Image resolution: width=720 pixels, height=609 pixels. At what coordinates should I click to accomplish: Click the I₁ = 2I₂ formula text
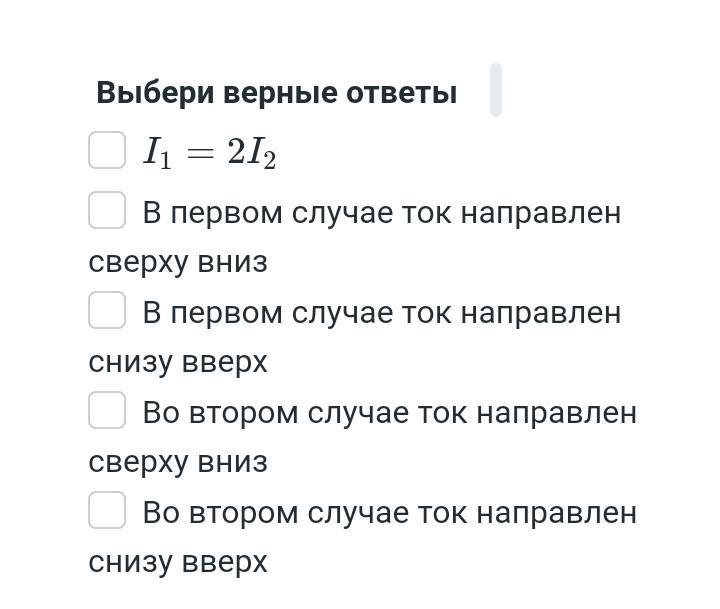(210, 152)
